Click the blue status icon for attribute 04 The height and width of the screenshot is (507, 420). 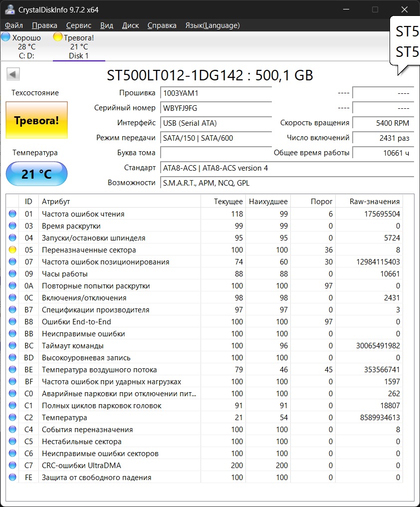click(12, 238)
